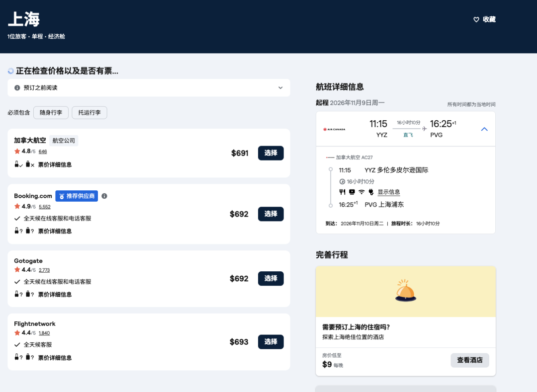Expand the 预订之前阅读 section
The width and height of the screenshot is (537, 392).
(x=280, y=88)
